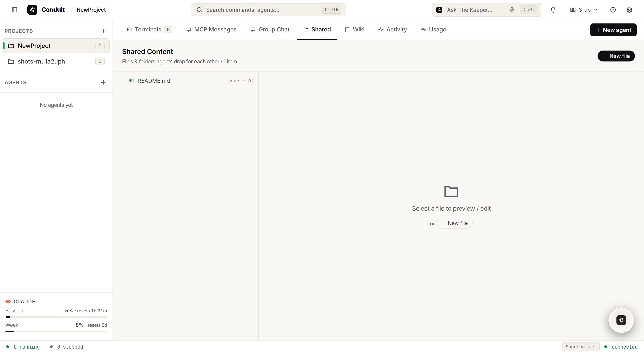Click the Terminals count badge

(168, 30)
